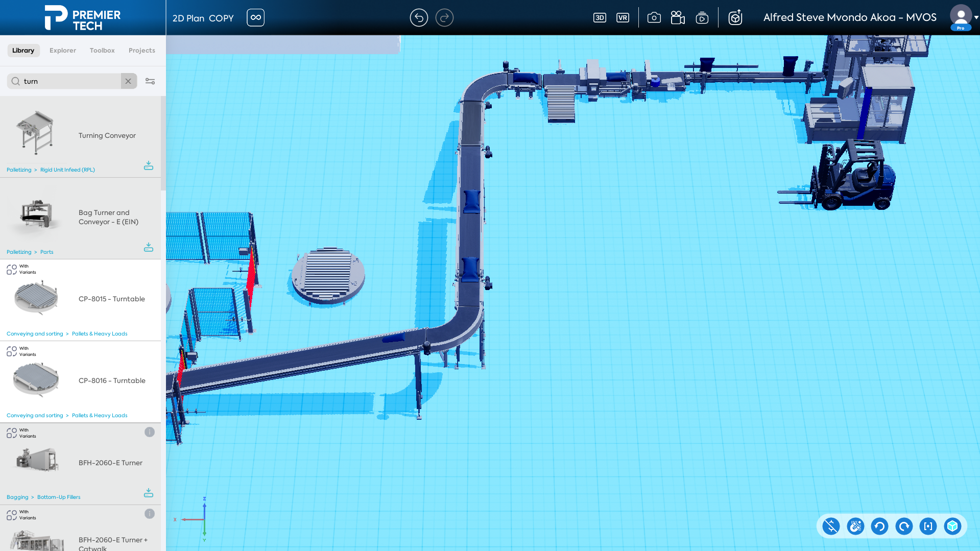Click the variants icon on CP-8016 Turntable

pyautogui.click(x=12, y=351)
